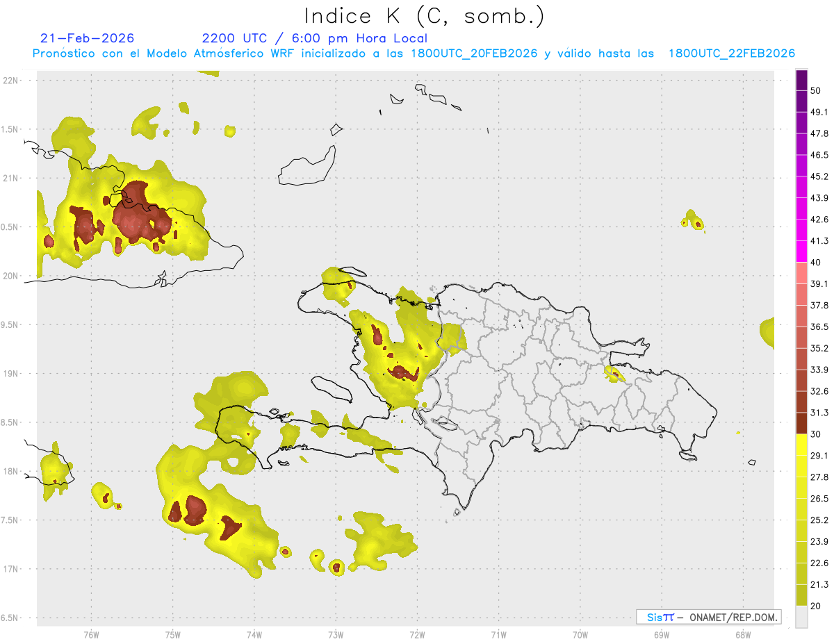
Task: Pick the dark brown band between 30 and 31.3
Action: (x=801, y=424)
